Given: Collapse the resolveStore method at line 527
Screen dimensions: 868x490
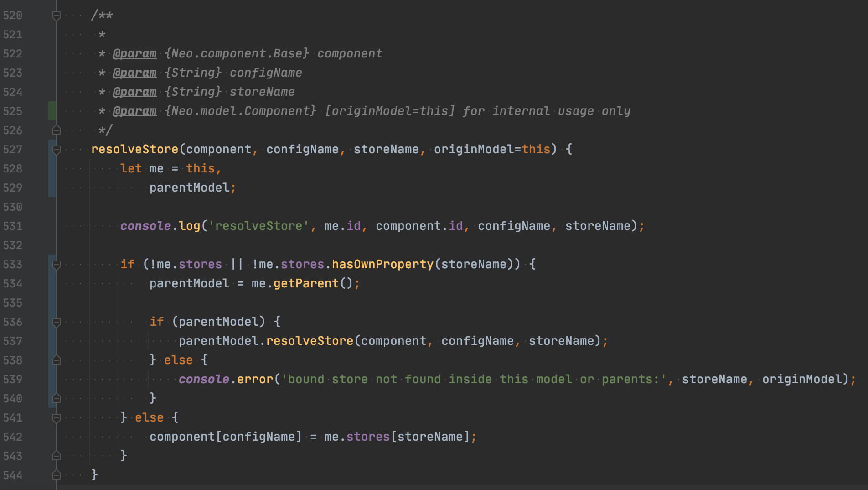Looking at the screenshot, I should pos(57,150).
